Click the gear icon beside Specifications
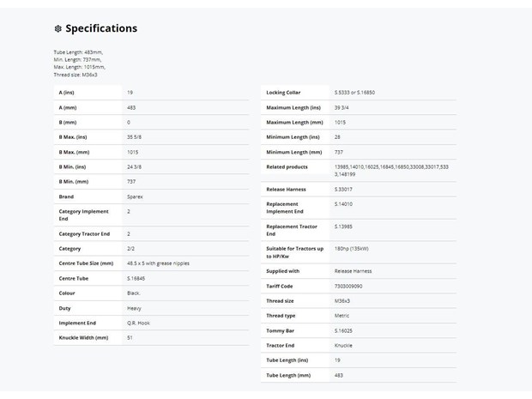Image resolution: width=532 pixels, height=399 pixels. click(x=58, y=29)
